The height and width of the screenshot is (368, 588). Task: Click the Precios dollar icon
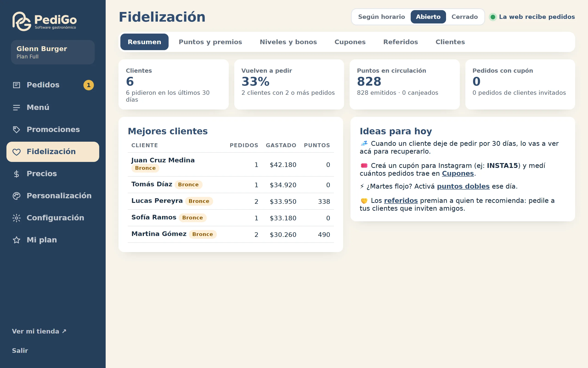pyautogui.click(x=16, y=174)
